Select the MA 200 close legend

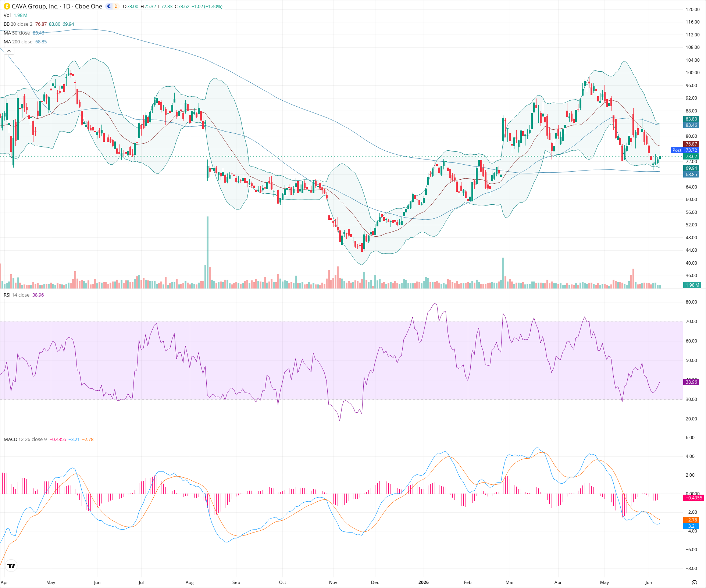[18, 42]
